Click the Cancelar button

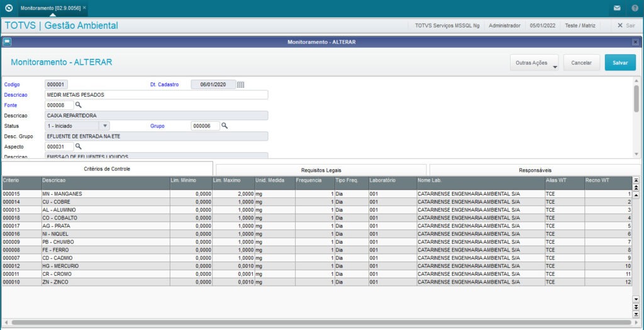582,63
